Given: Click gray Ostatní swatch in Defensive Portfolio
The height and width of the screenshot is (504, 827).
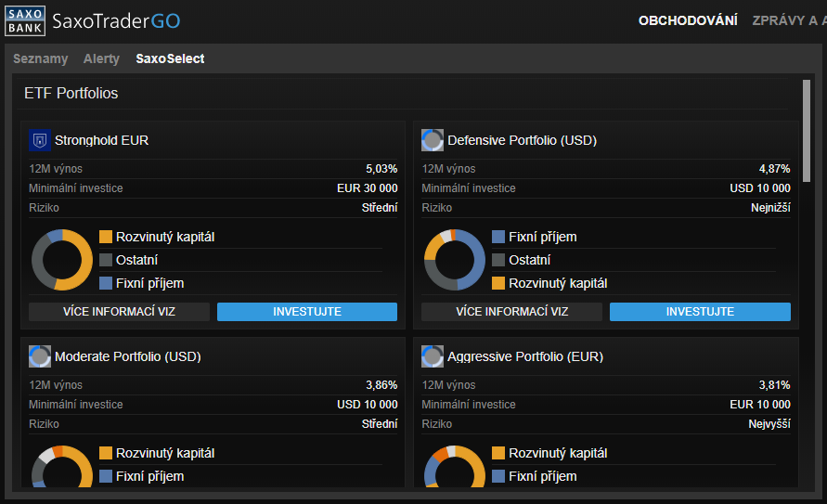Looking at the screenshot, I should coord(498,260).
